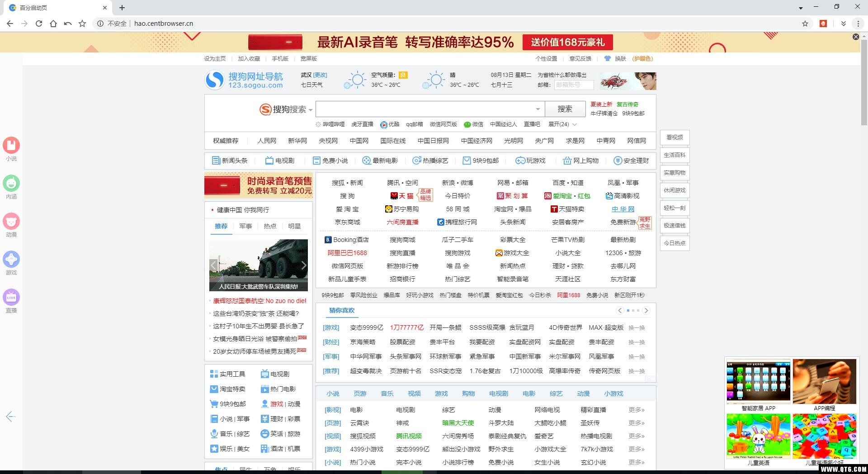Screen dimensions: 868x474
Task: Open 个性设置 link
Action: 546,58
